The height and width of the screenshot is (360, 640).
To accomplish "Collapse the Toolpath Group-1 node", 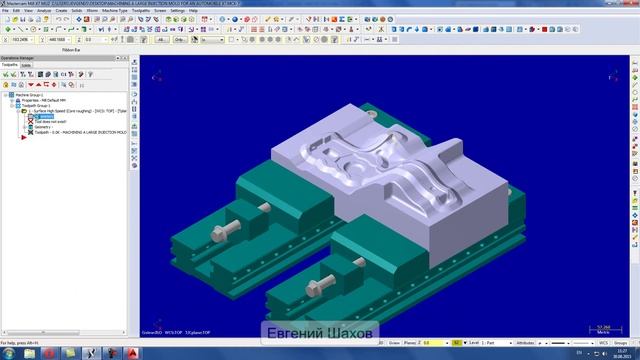I will [x=12, y=105].
